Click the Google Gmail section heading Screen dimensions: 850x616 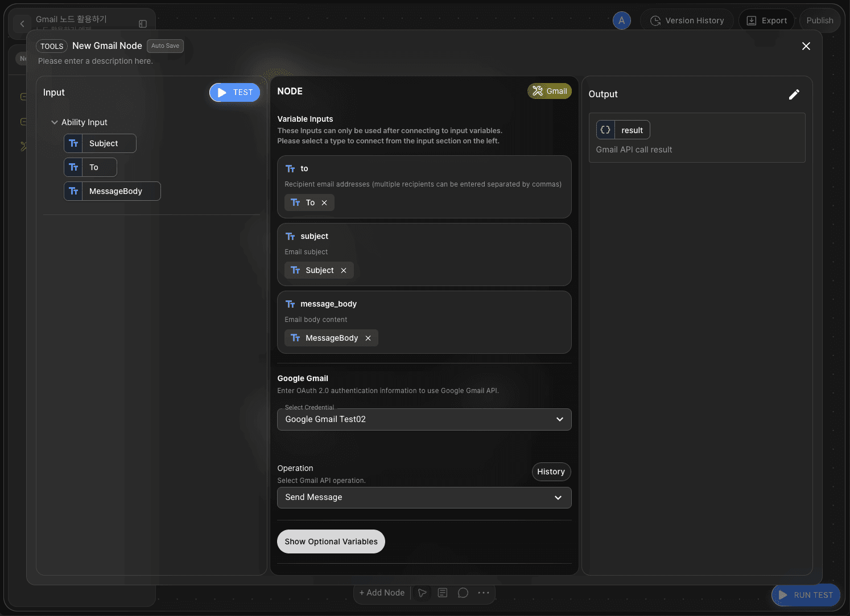[303, 378]
